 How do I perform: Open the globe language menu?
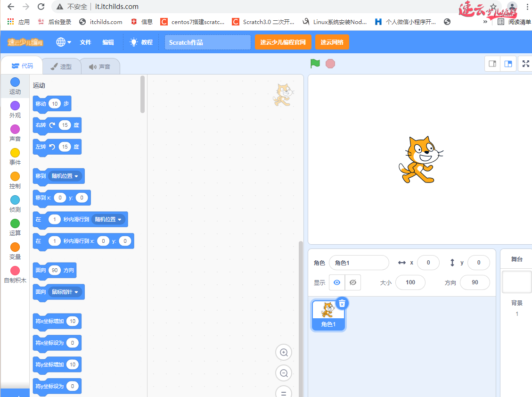click(x=64, y=42)
